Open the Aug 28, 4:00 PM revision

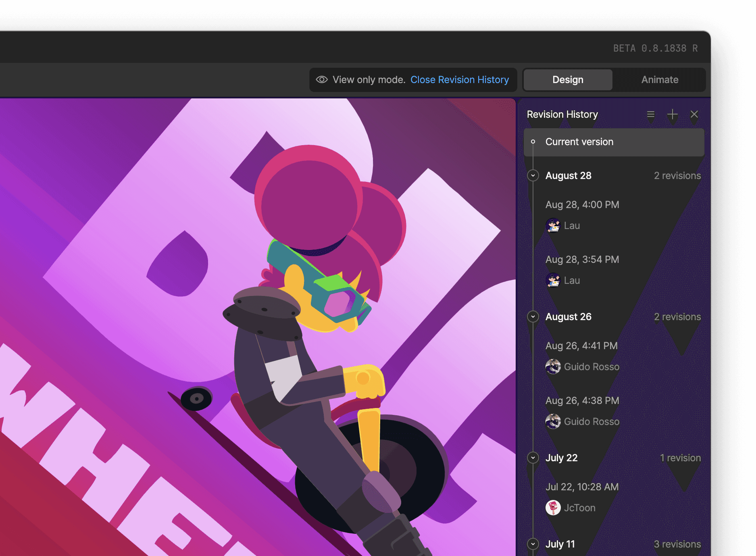pyautogui.click(x=582, y=205)
